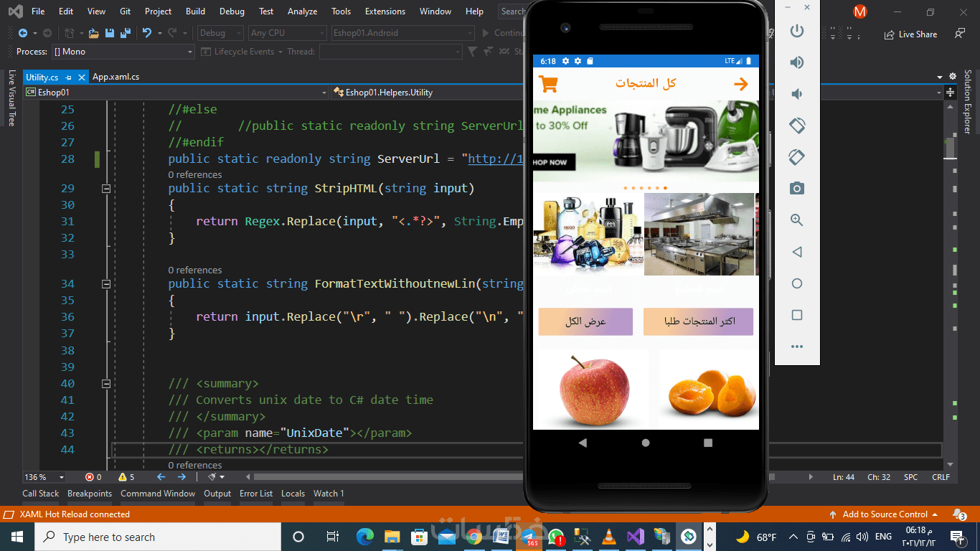Click emulator zoom magnifier icon

(x=796, y=220)
